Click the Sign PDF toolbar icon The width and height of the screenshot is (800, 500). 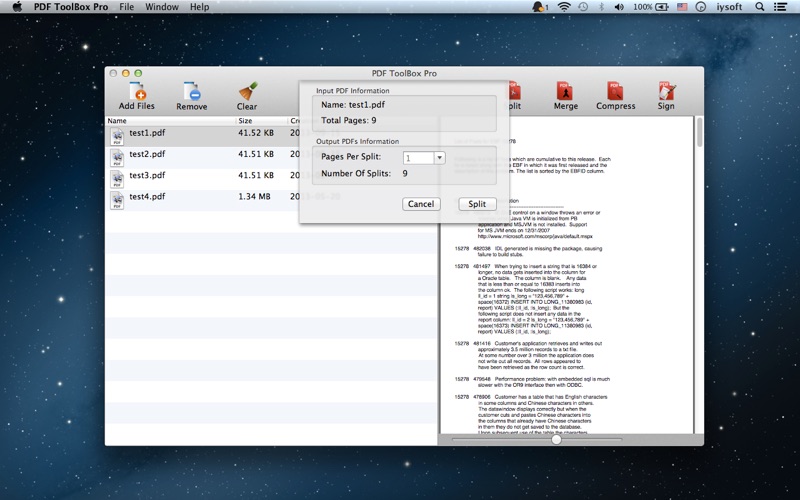coord(666,91)
